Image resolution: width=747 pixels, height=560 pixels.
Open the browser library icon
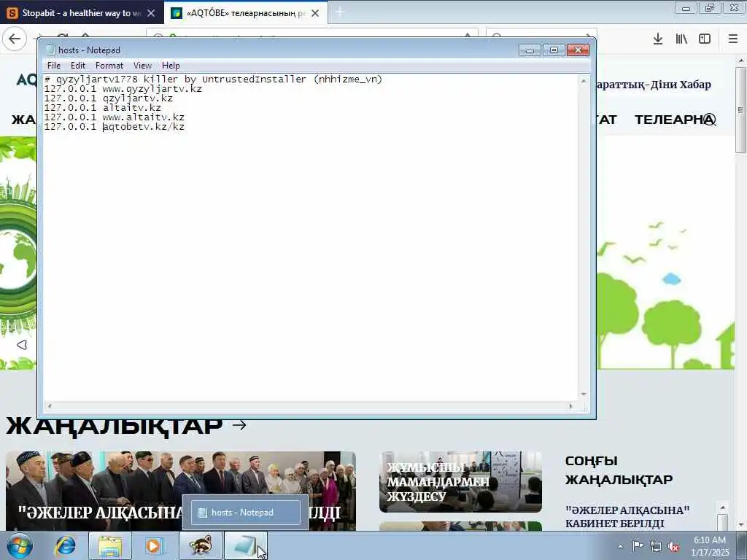681,39
